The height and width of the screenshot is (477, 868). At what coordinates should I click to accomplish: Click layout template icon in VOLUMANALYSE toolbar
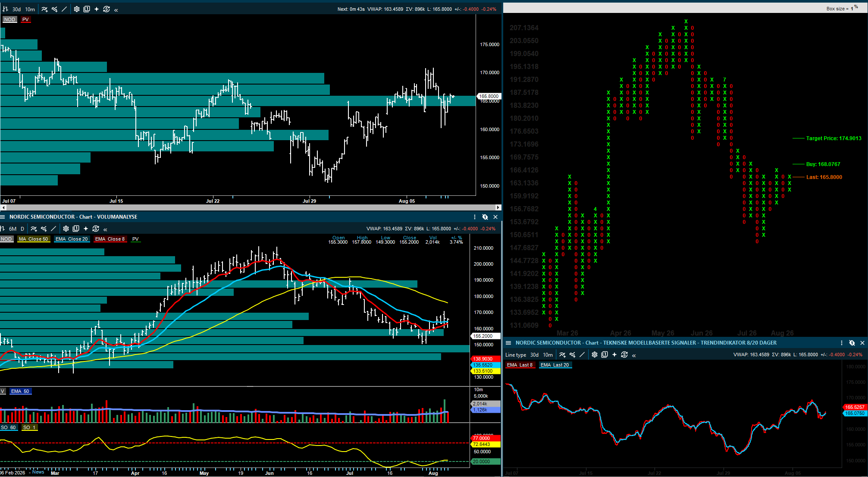(76, 229)
